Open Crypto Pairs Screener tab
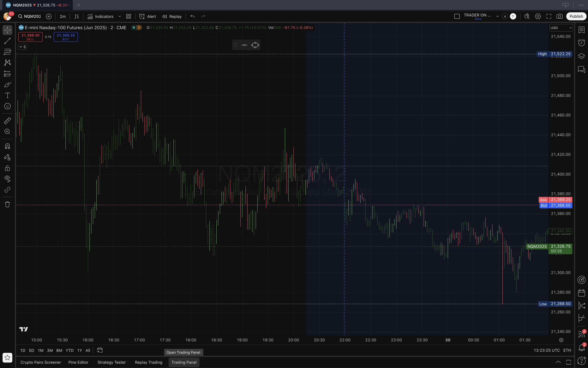Image resolution: width=588 pixels, height=368 pixels. (x=41, y=362)
